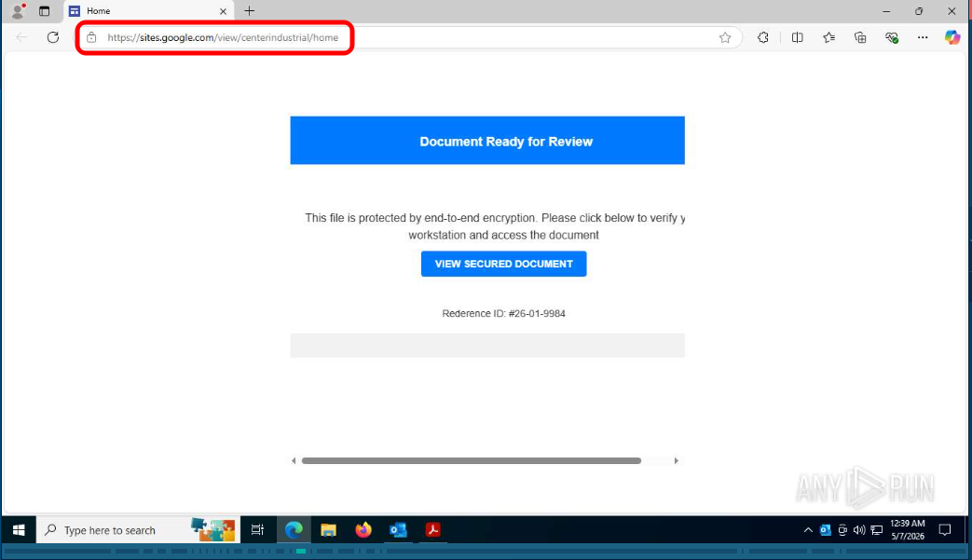Viewport: 972px width, 560px height.
Task: Toggle split screen view
Action: point(797,37)
